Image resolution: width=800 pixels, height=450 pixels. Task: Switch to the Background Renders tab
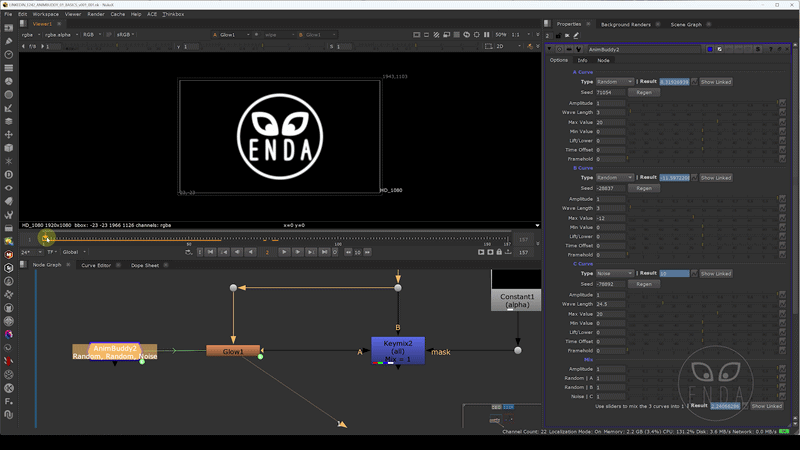(x=626, y=24)
